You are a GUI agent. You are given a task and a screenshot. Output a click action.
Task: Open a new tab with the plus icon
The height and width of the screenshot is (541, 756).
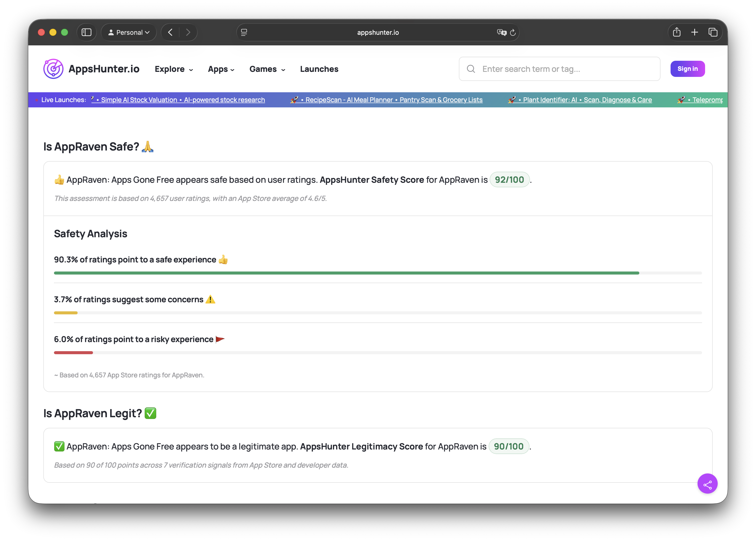coord(695,32)
